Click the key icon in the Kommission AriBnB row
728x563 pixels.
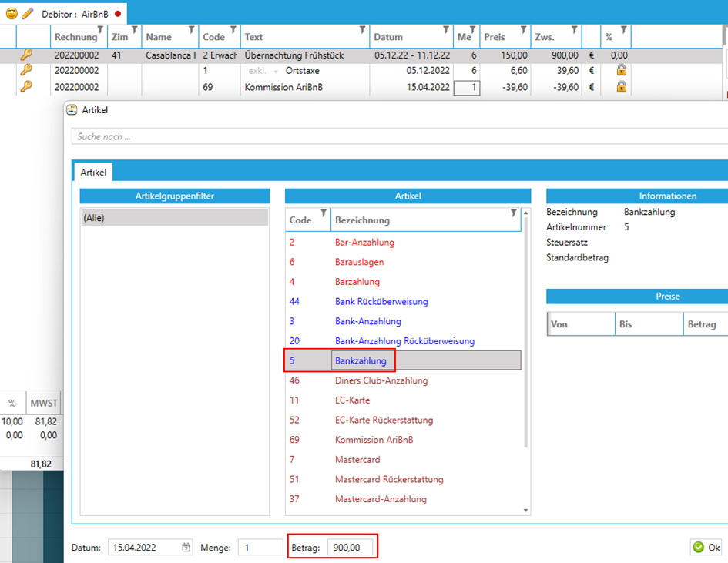(26, 87)
